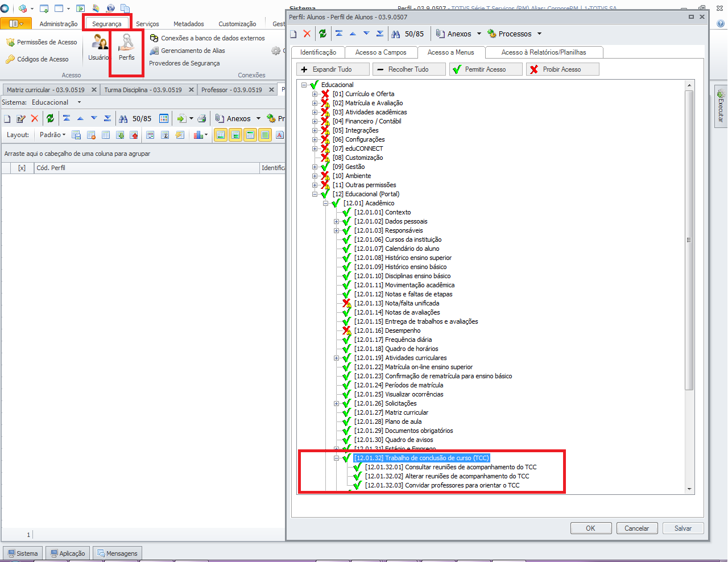This screenshot has height=562, width=728.
Task: Collapse the [12.01.32] Trabalho de conclusão node
Action: [336, 458]
